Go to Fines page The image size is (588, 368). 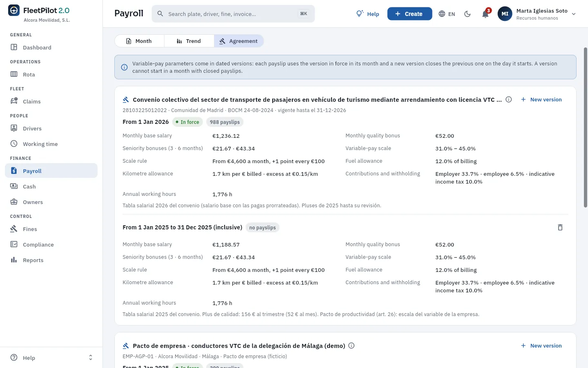51,229
